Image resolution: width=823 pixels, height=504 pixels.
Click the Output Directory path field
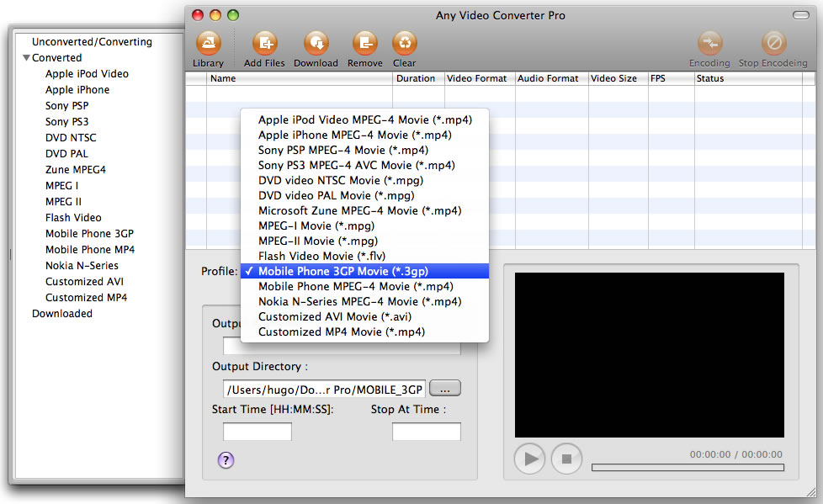tap(324, 389)
